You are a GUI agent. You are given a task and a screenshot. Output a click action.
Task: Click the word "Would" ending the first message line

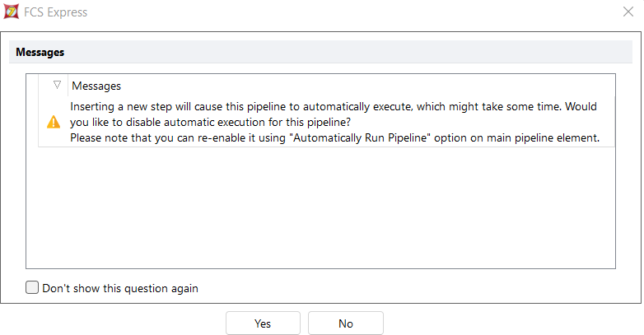click(580, 107)
